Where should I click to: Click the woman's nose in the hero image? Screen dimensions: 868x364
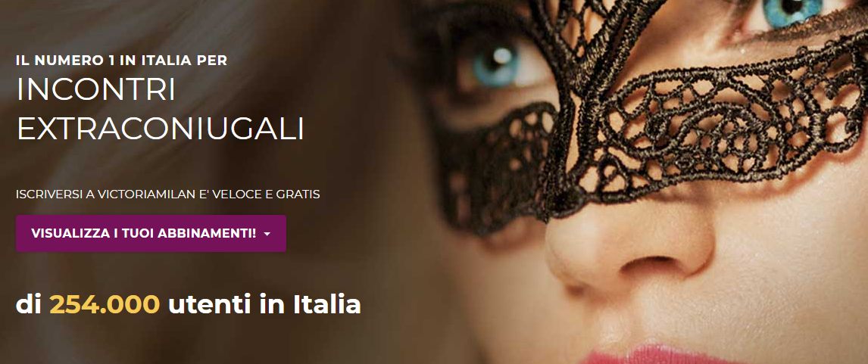pyautogui.click(x=629, y=244)
